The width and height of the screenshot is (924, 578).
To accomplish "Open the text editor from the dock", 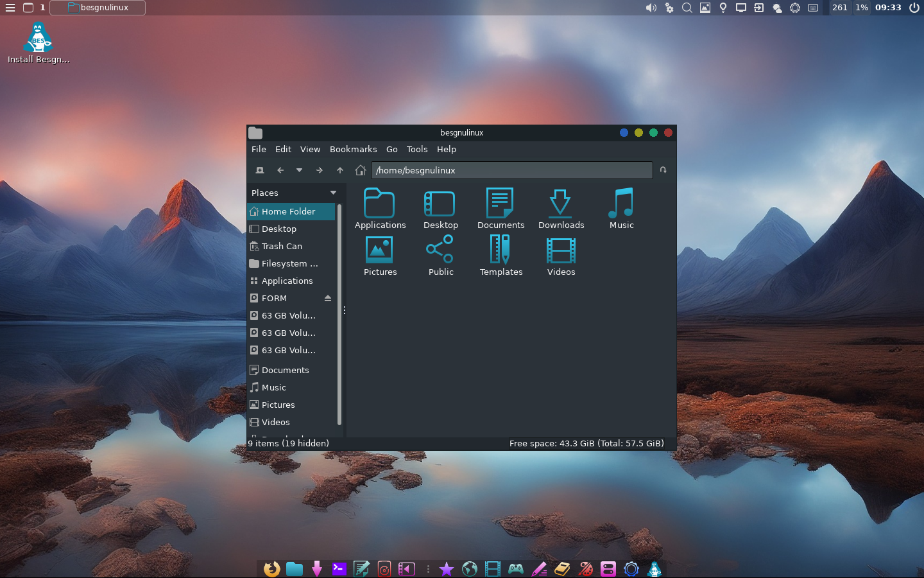I will click(x=361, y=568).
